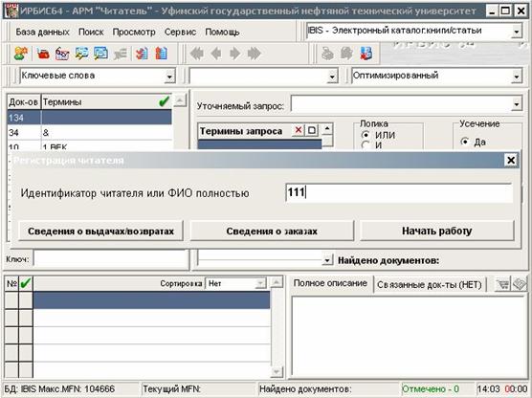Go to first record double-left arrow
The image size is (532, 398).
pos(197,54)
